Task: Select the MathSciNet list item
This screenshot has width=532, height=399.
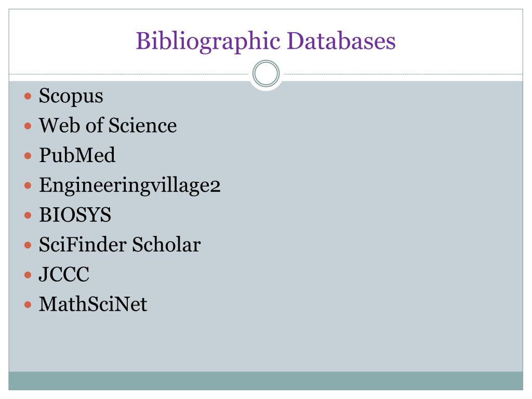Action: tap(93, 304)
